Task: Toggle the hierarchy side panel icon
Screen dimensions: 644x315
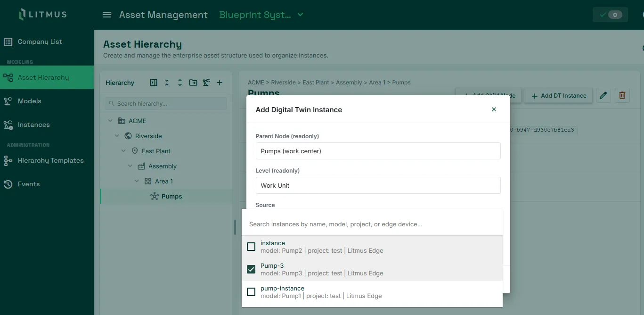Action: pyautogui.click(x=154, y=83)
